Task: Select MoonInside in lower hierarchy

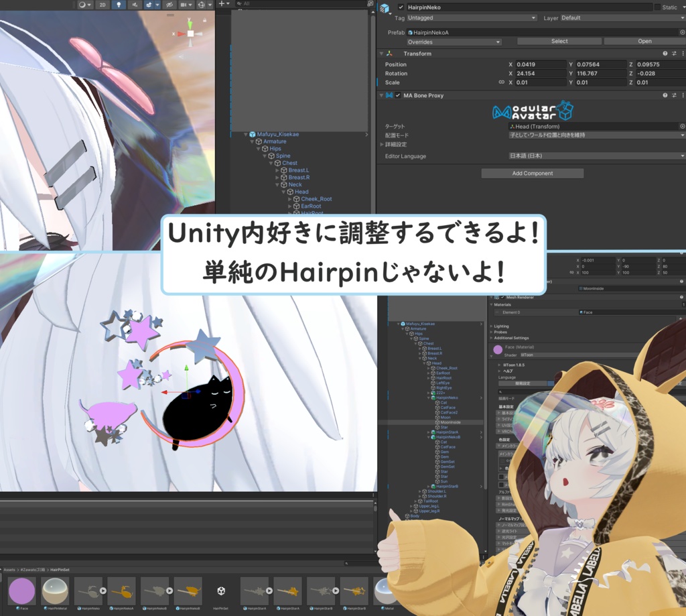Action: point(450,422)
